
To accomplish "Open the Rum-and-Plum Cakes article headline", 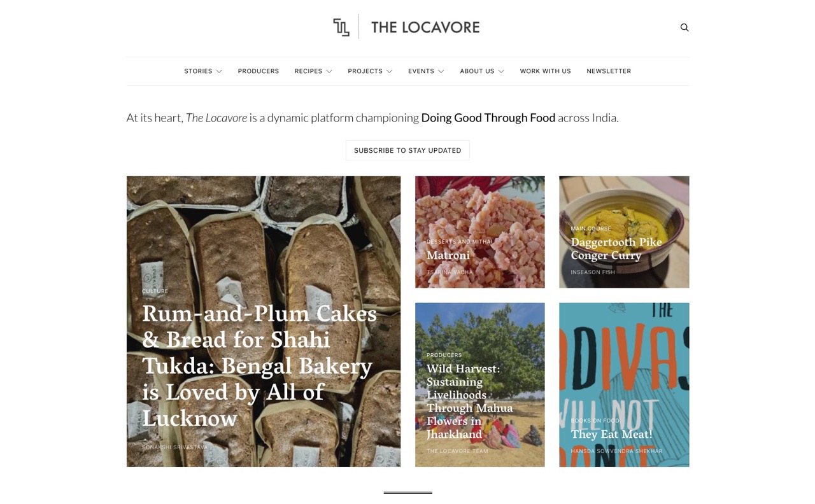I will pyautogui.click(x=260, y=366).
